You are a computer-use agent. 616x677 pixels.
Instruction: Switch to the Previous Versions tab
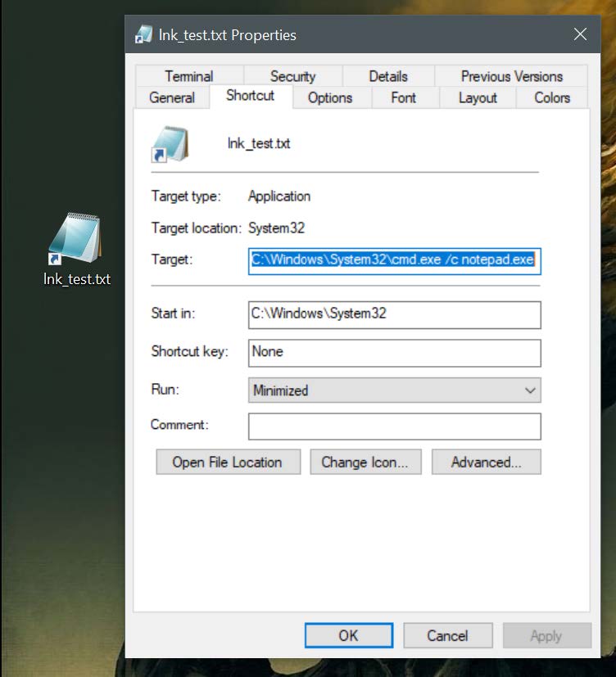[x=511, y=76]
